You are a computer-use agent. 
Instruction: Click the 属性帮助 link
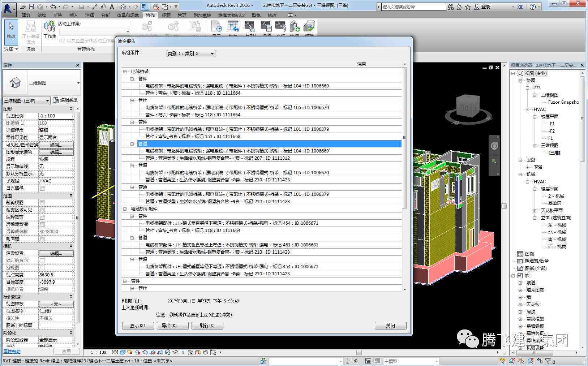(x=12, y=352)
